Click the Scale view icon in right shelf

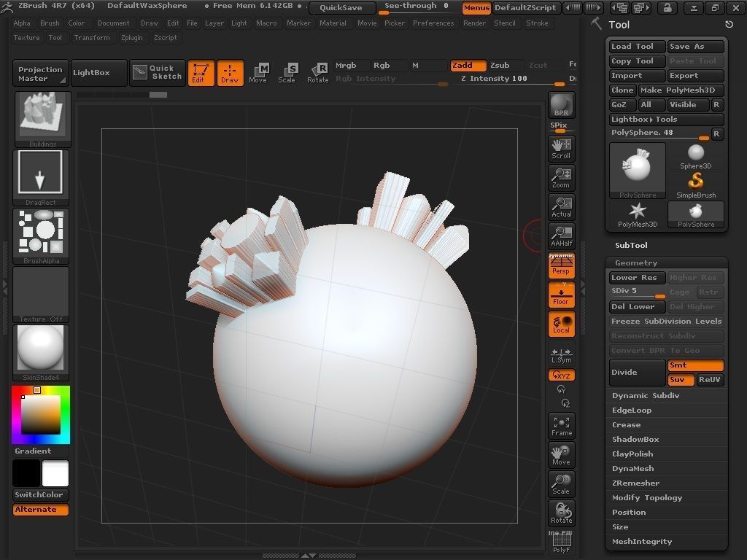561,484
